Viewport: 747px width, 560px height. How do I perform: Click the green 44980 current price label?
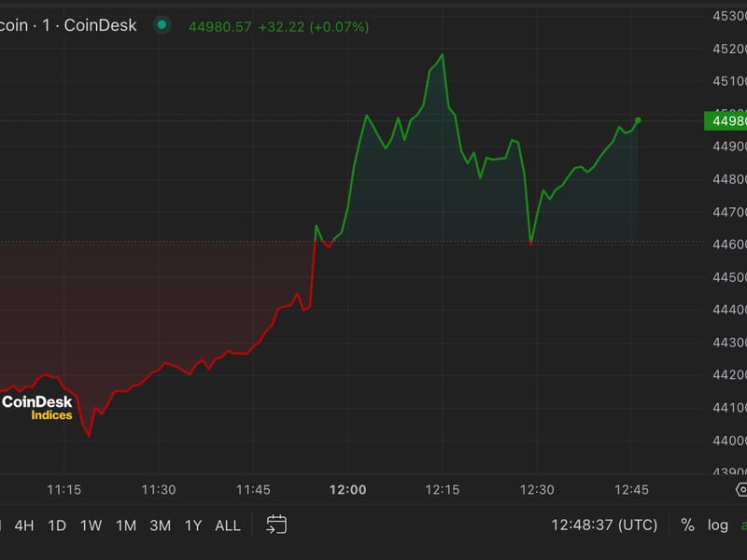pos(726,120)
